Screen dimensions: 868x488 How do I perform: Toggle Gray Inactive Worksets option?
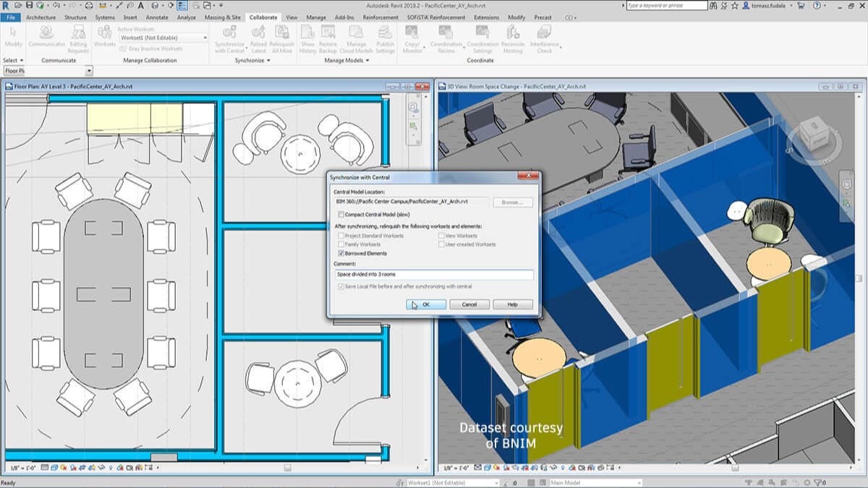click(150, 48)
